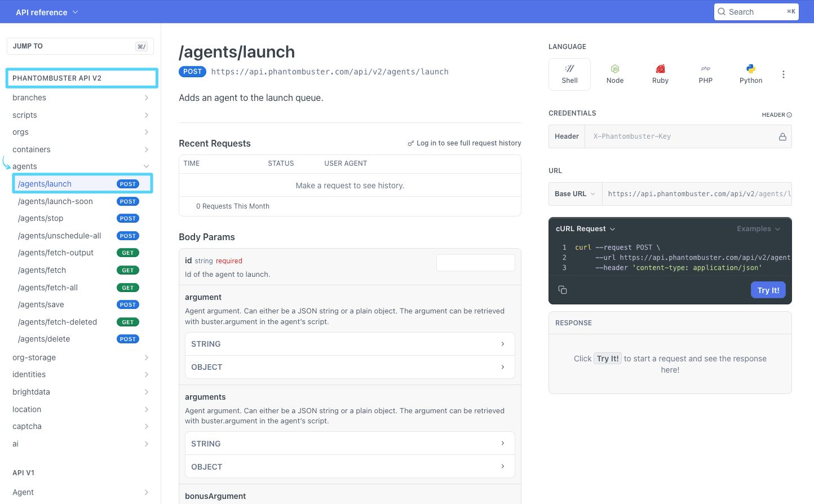Click '0 Requests This Month' text

coord(233,206)
